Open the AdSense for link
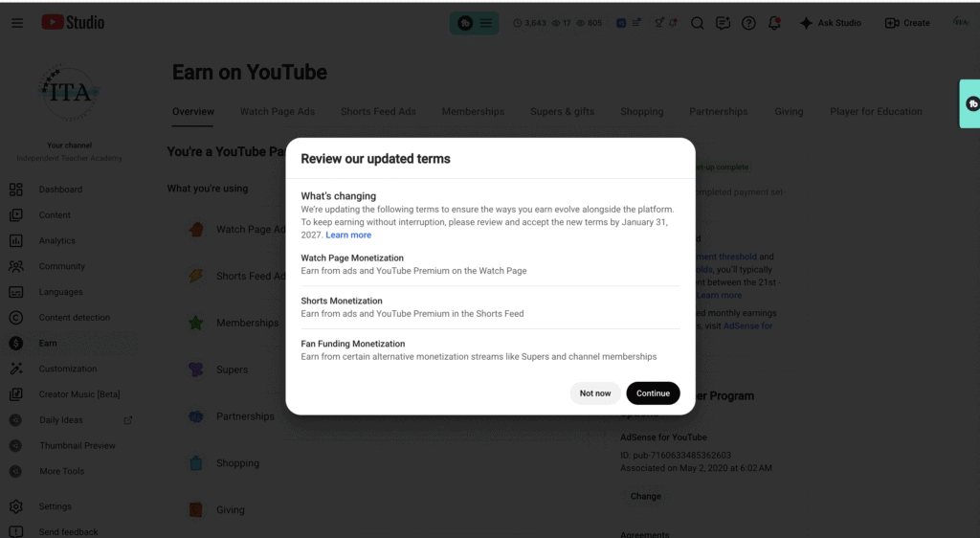Screen dimensions: 980x538 click(747, 325)
